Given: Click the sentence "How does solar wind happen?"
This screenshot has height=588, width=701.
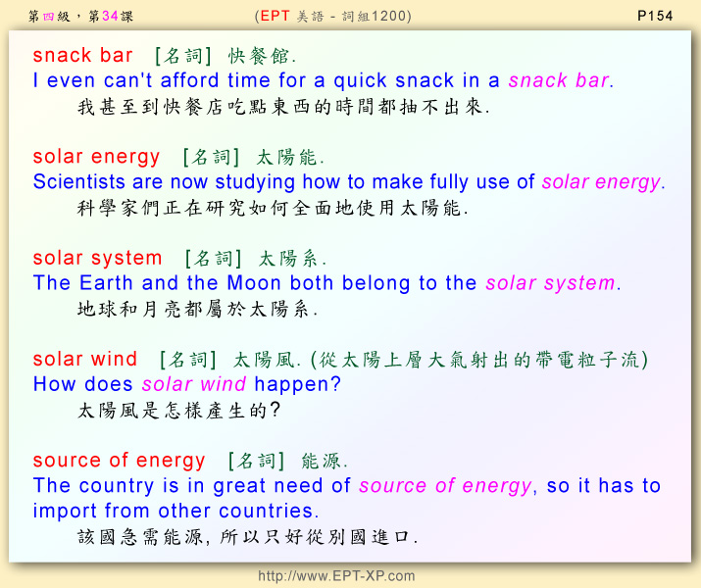Looking at the screenshot, I should pyautogui.click(x=186, y=384).
